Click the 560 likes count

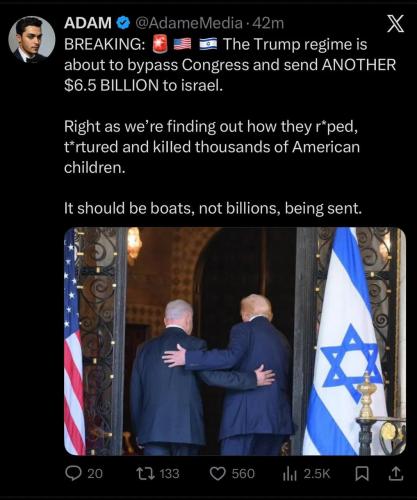click(243, 474)
